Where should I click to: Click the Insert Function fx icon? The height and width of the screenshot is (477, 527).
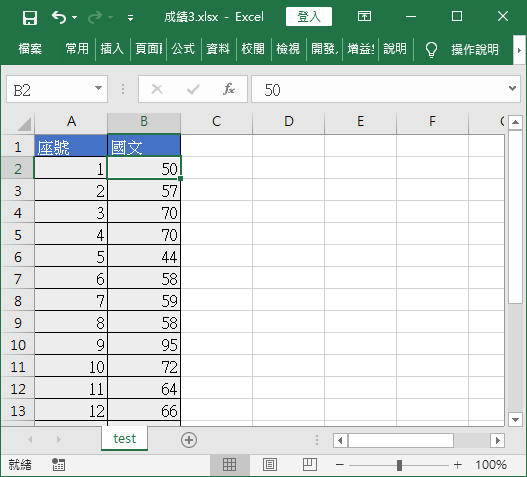click(x=229, y=89)
